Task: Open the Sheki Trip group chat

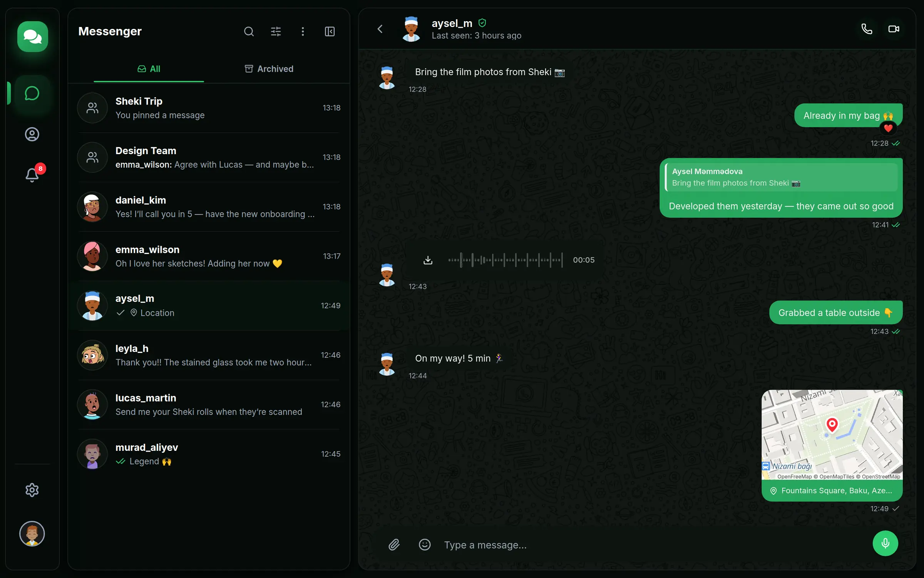Action: pyautogui.click(x=209, y=108)
